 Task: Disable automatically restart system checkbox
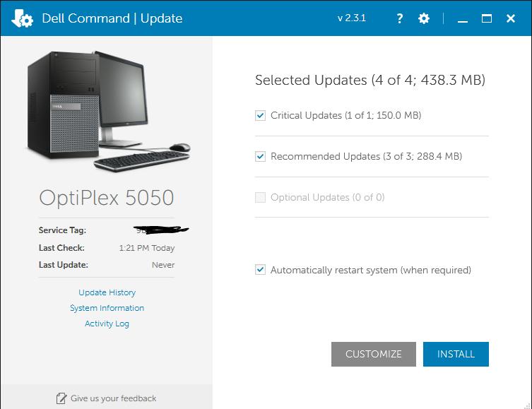pyautogui.click(x=261, y=270)
